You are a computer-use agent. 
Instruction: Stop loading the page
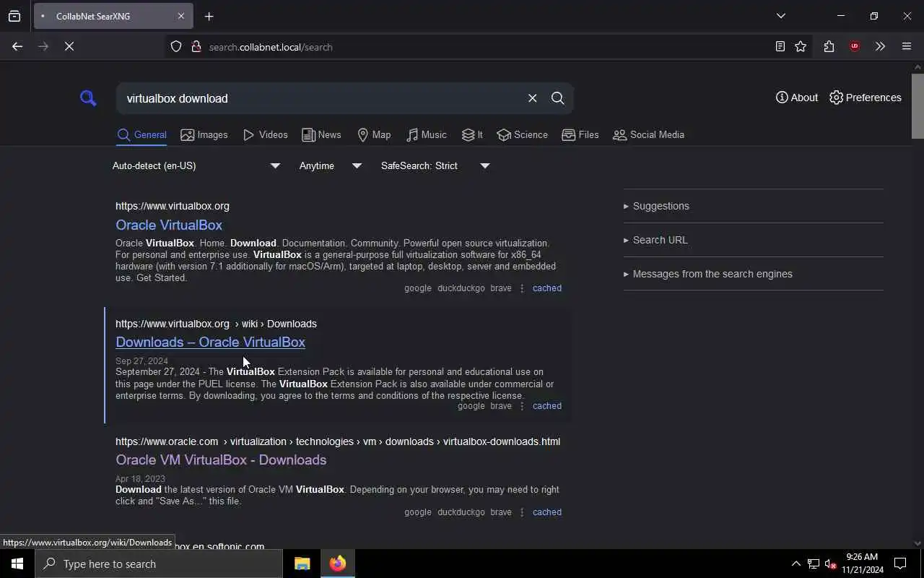pyautogui.click(x=69, y=46)
